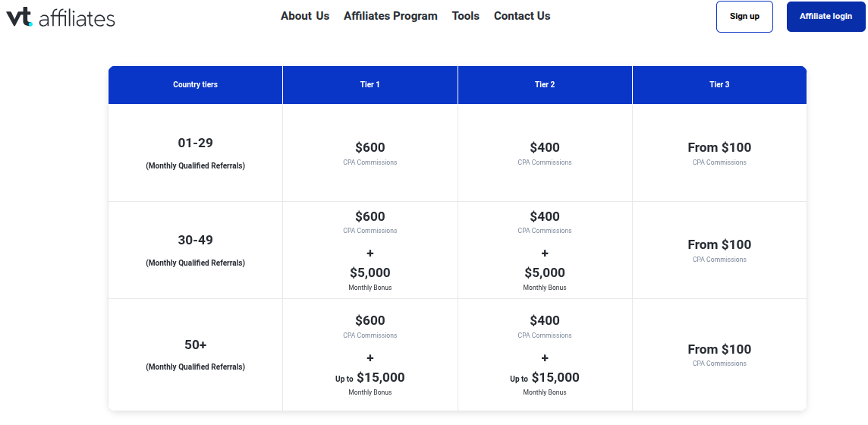868x425 pixels.
Task: Click the $5,000 monthly bonus under Tier 2
Action: click(x=545, y=273)
